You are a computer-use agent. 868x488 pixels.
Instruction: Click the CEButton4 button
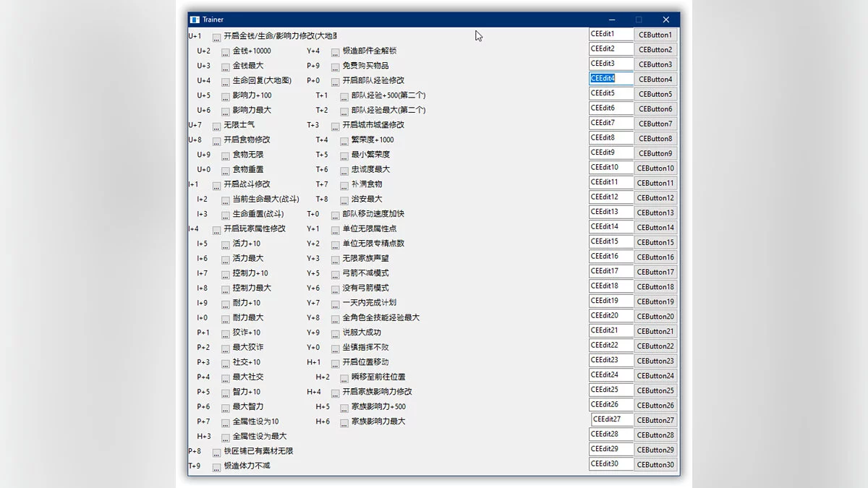pos(655,79)
